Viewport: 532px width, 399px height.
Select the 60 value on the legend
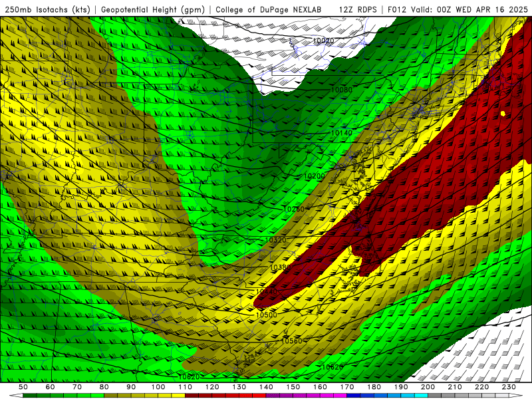pyautogui.click(x=51, y=387)
